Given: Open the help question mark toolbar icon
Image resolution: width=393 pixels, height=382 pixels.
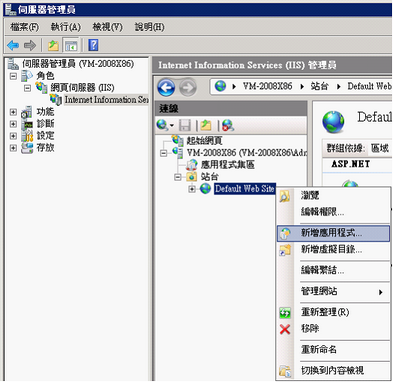Looking at the screenshot, I should (93, 45).
